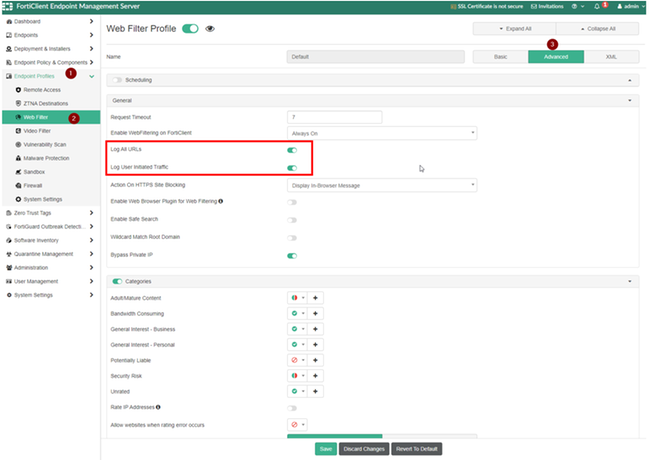Expand Adult/Mature Content subcategories with plus
The image size is (650, 460).
click(315, 298)
